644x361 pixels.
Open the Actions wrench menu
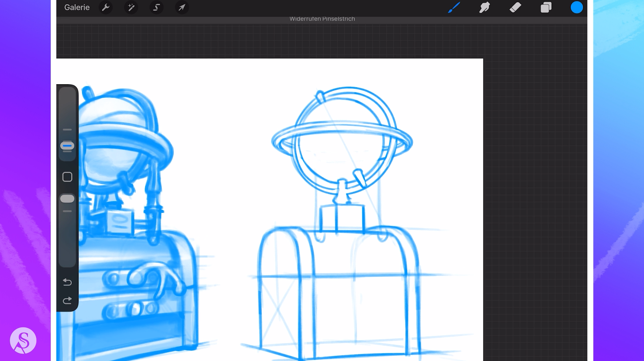[x=106, y=7]
